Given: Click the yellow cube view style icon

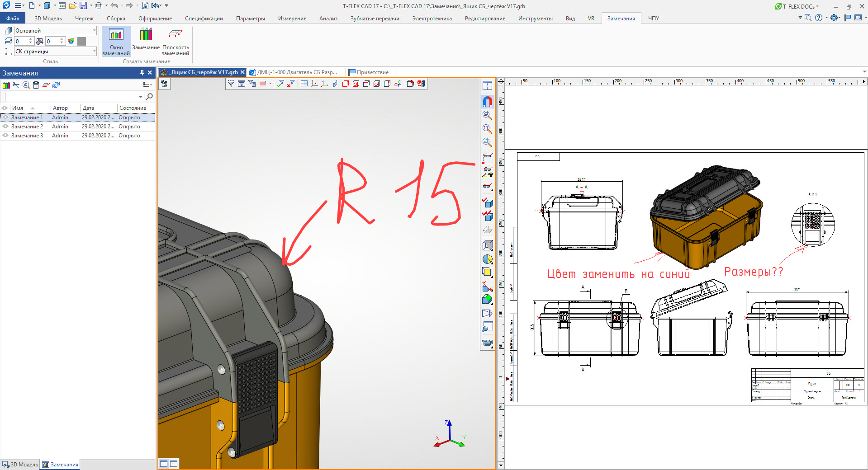Looking at the screenshot, I should tap(487, 272).
